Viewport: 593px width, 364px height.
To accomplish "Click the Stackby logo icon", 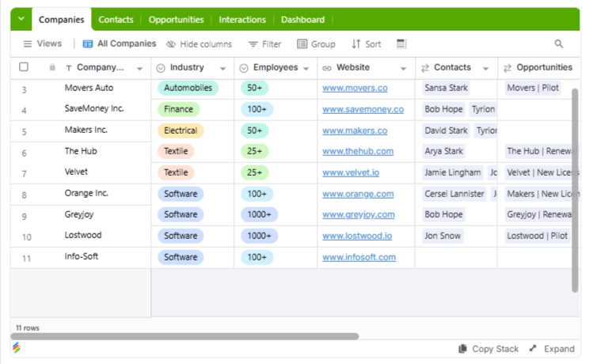I will point(17,347).
